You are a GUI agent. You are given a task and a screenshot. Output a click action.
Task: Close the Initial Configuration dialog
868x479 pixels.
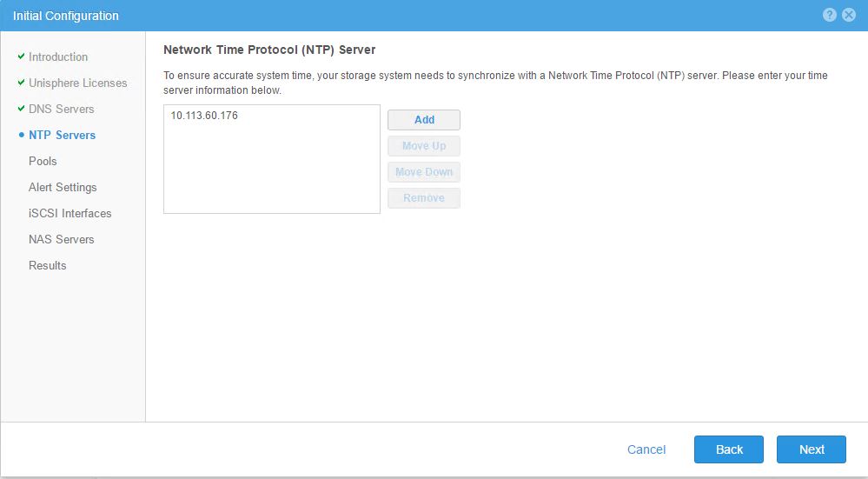tap(849, 16)
